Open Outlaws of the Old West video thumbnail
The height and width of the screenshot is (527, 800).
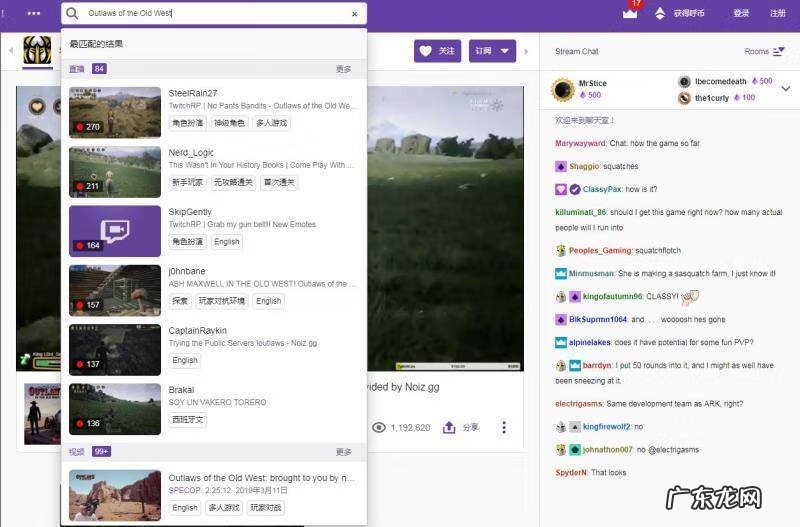[115, 495]
